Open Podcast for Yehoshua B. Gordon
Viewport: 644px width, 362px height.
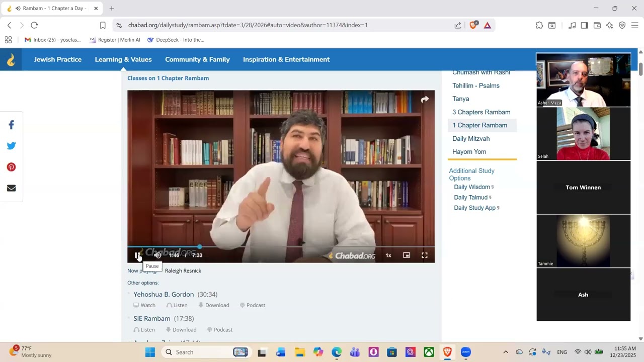253,305
